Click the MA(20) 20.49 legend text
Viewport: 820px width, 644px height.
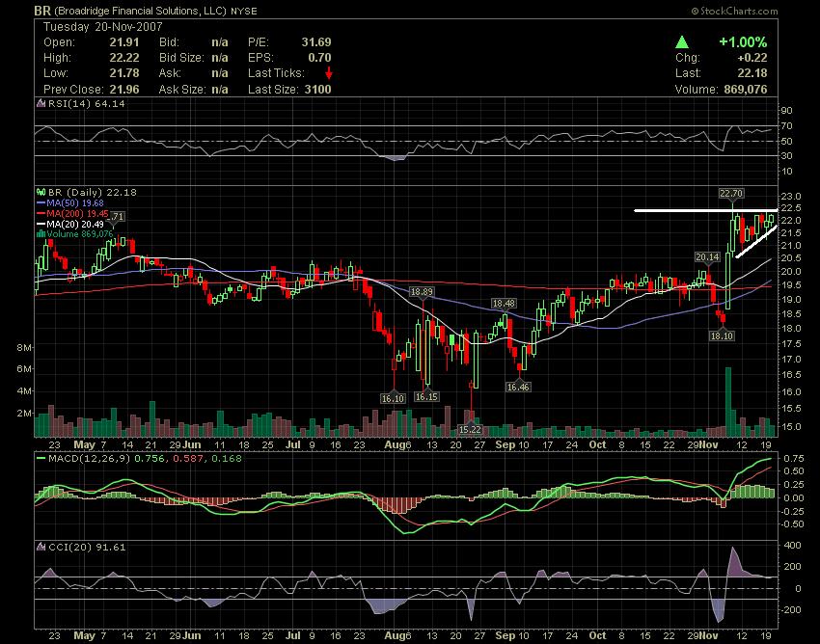(75, 225)
